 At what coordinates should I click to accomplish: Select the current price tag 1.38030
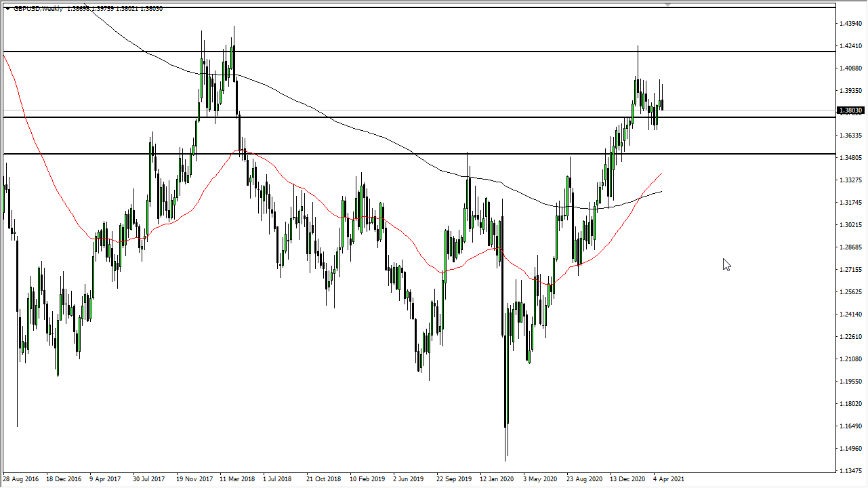coord(850,109)
